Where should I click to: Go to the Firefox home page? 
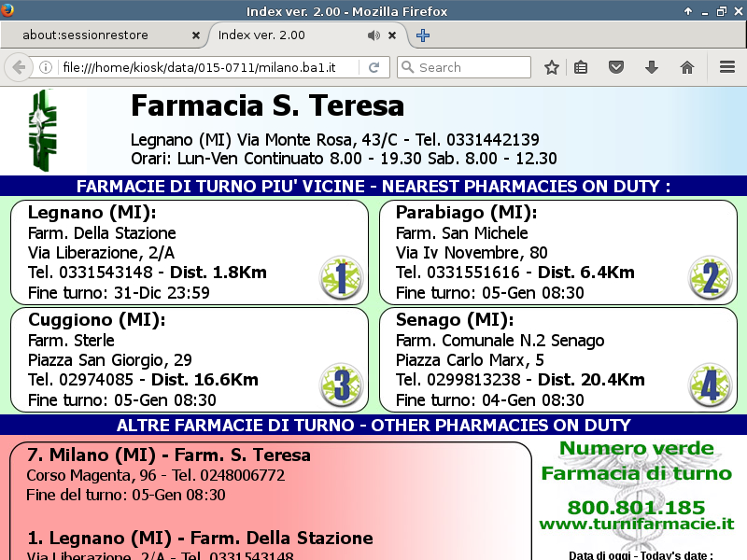[x=687, y=67]
